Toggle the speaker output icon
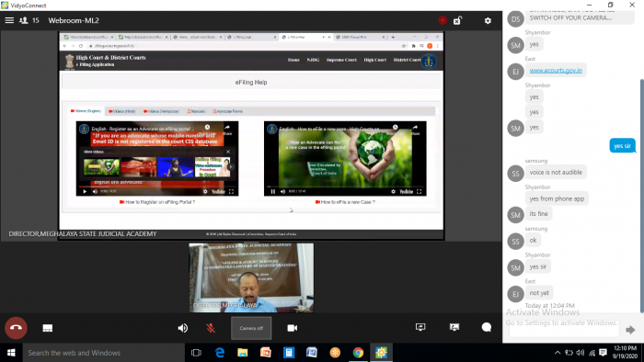Viewport: 644px width, 362px height. coord(183,328)
